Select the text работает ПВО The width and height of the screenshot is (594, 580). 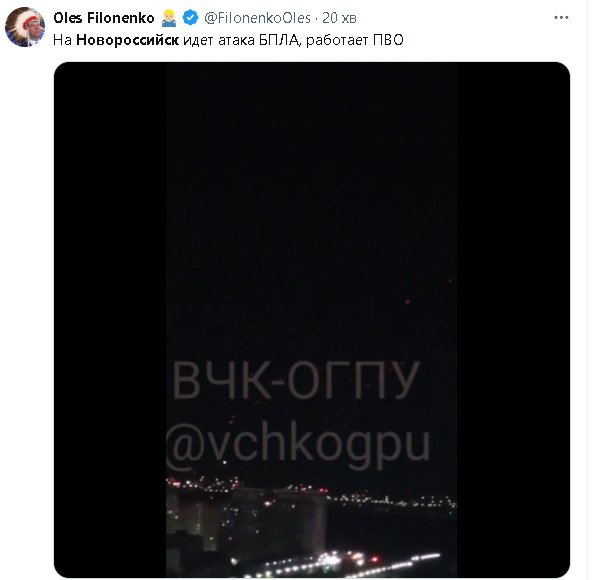coord(355,40)
